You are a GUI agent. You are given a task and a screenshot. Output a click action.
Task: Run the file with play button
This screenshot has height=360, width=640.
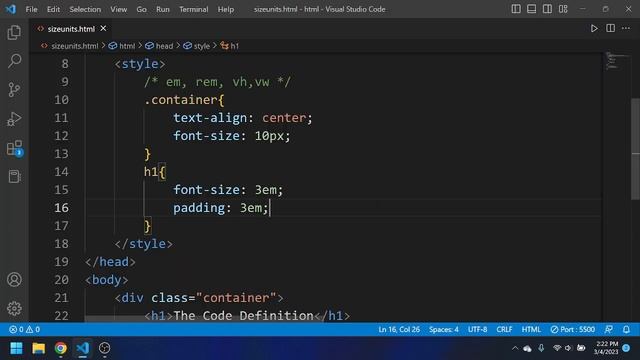click(x=594, y=28)
